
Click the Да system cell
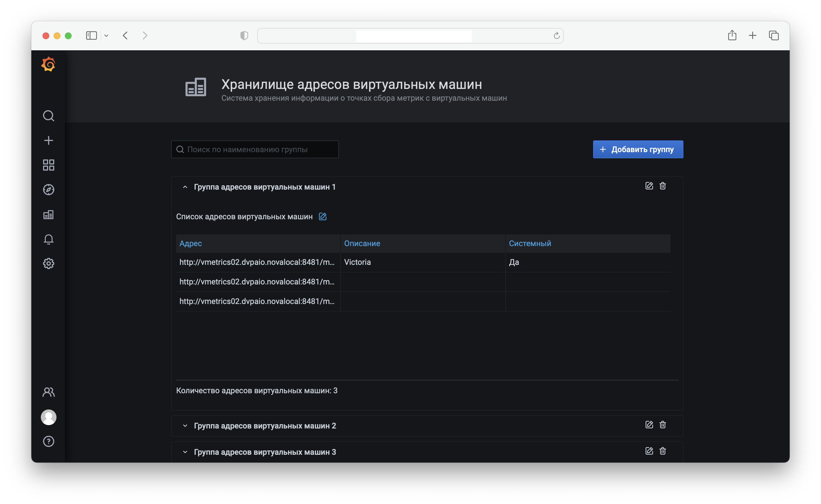click(588, 262)
